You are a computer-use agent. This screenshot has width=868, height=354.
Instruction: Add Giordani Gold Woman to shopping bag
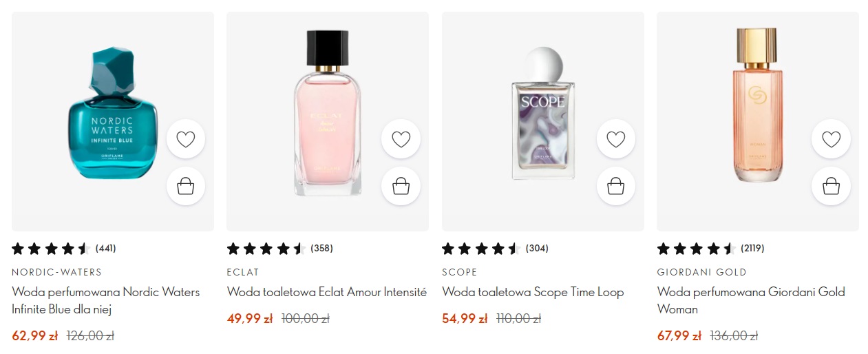click(x=831, y=186)
